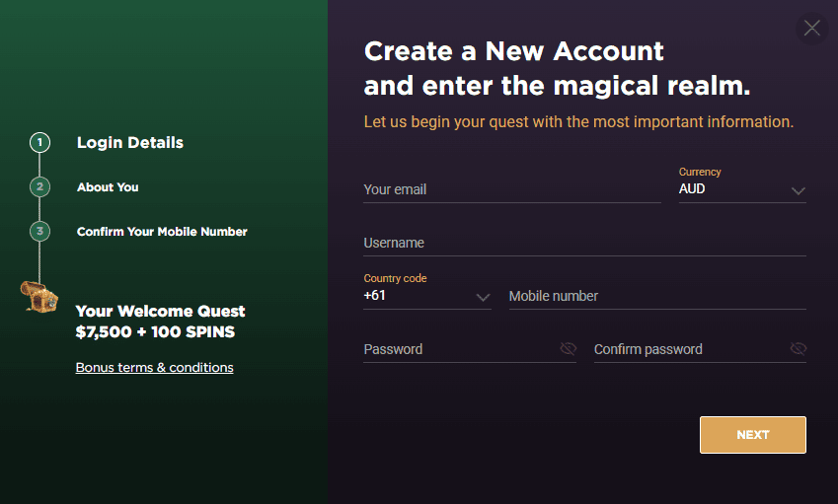
Task: Click step 1 circle icon
Action: pyautogui.click(x=39, y=143)
